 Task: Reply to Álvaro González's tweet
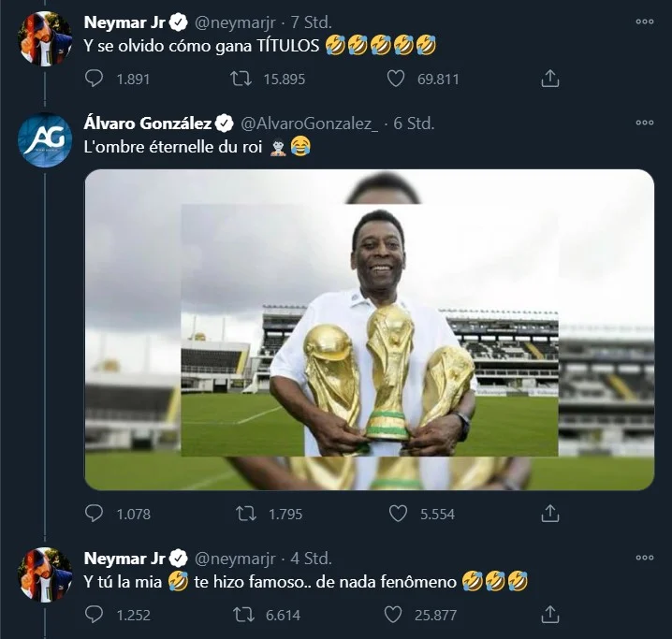[x=94, y=514]
